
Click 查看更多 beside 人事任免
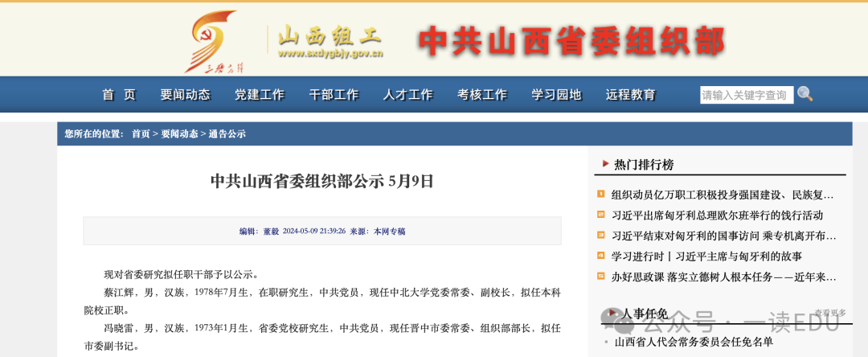pyautogui.click(x=830, y=313)
